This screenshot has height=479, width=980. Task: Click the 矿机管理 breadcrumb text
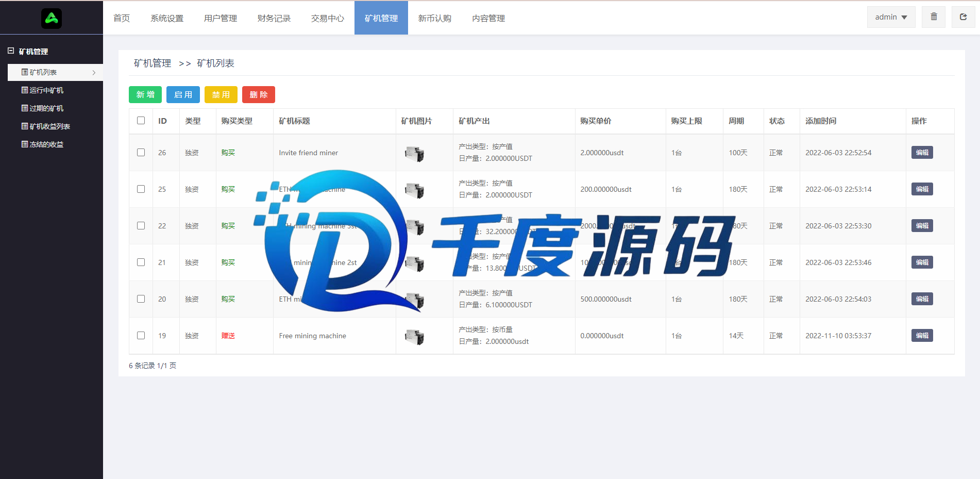(153, 63)
